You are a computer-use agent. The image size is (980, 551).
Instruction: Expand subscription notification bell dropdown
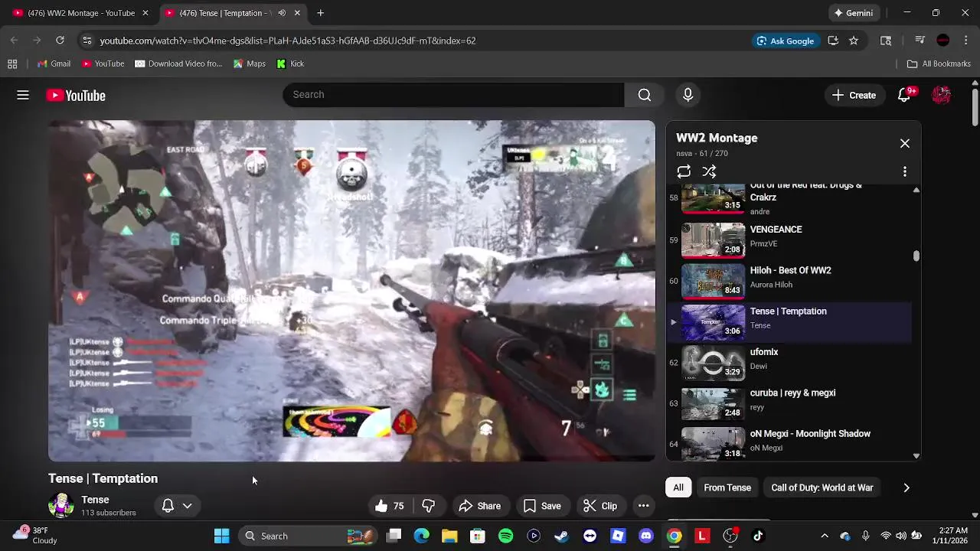pos(177,506)
